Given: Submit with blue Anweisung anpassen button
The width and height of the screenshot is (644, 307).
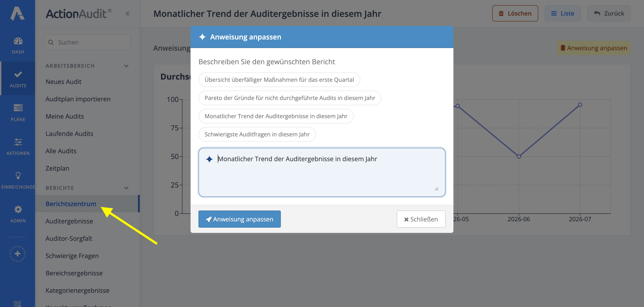Looking at the screenshot, I should pyautogui.click(x=239, y=219).
